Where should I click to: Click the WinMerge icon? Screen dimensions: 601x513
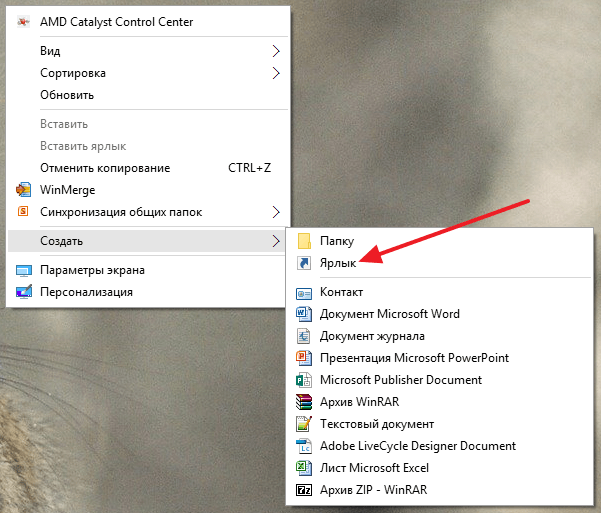click(23, 190)
